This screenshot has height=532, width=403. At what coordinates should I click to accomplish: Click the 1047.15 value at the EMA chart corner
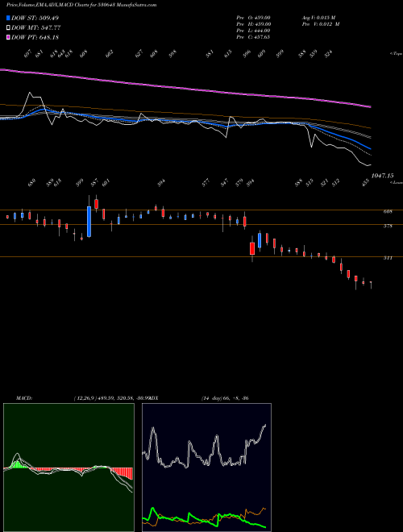coord(382,176)
